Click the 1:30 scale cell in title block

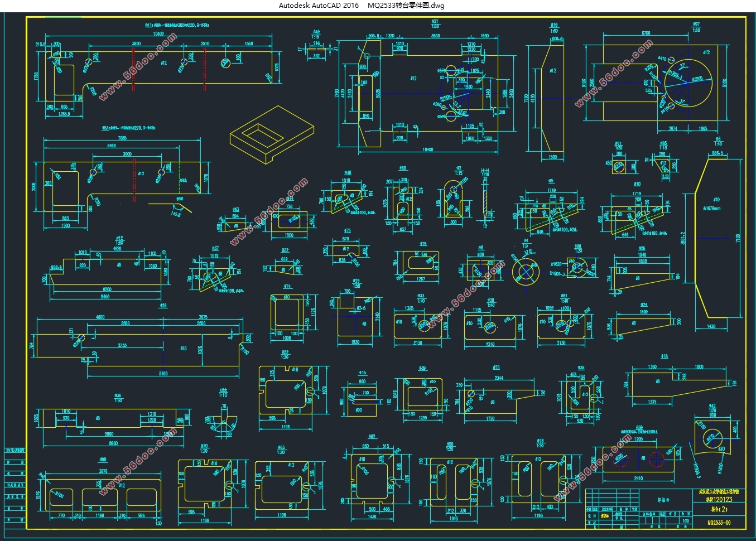click(x=685, y=520)
